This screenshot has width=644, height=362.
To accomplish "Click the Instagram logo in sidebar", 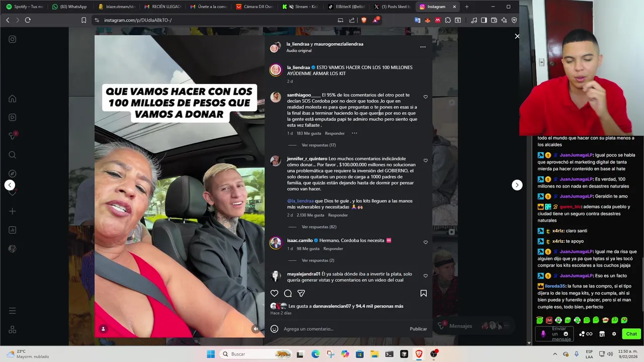I will click(13, 39).
